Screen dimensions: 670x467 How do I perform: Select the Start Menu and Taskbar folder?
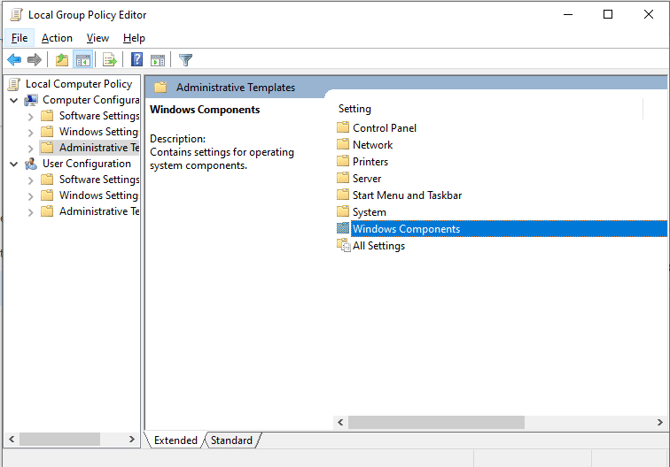click(x=406, y=195)
